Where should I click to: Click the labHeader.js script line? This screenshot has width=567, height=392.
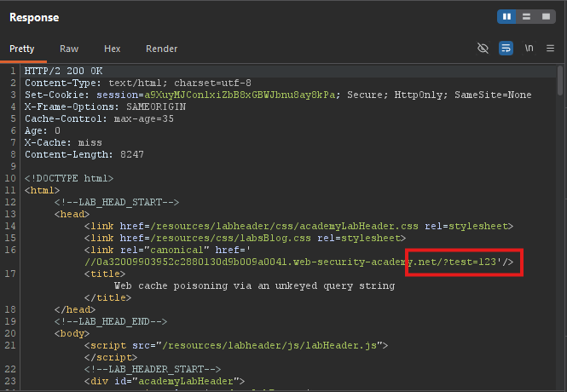(x=236, y=345)
